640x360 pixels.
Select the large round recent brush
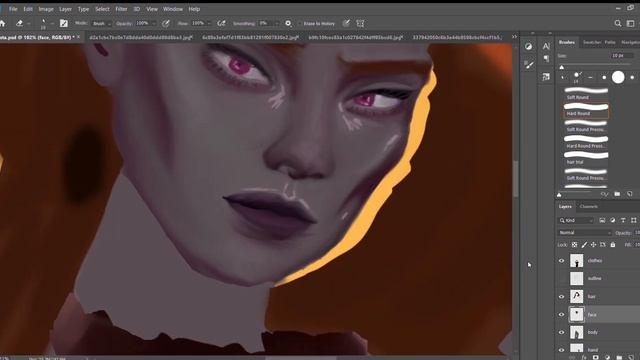(x=618, y=77)
